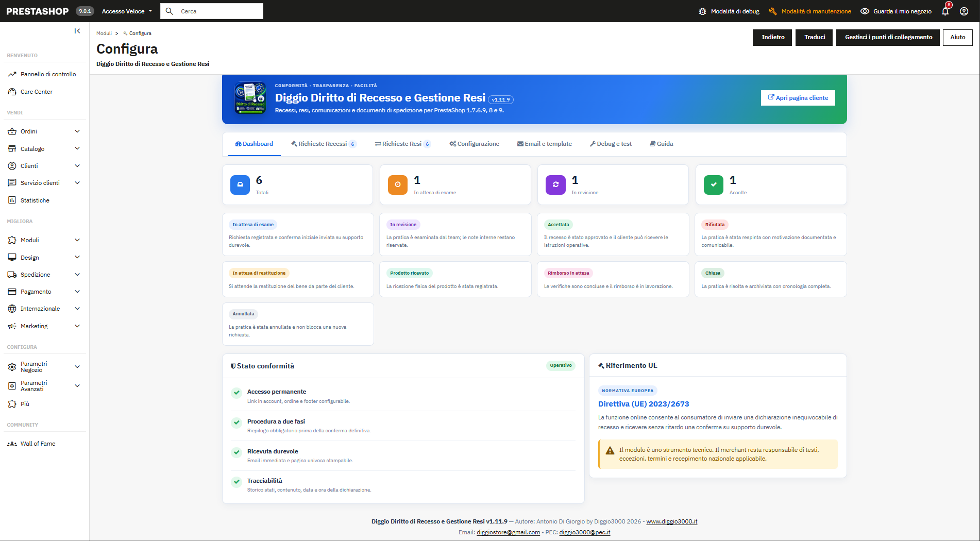
Task: Open the notifications bell icon
Action: [x=945, y=11]
